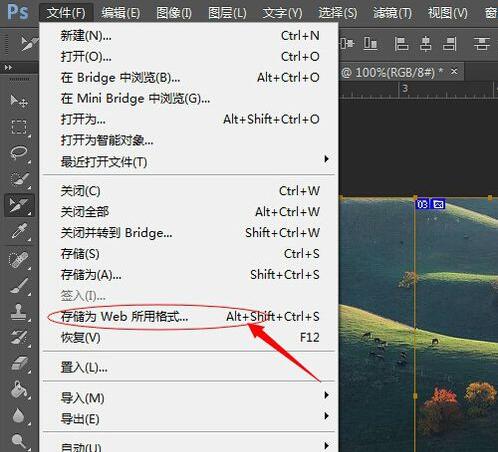
Task: Choose 存储为(A)... menu entry
Action: (x=189, y=275)
